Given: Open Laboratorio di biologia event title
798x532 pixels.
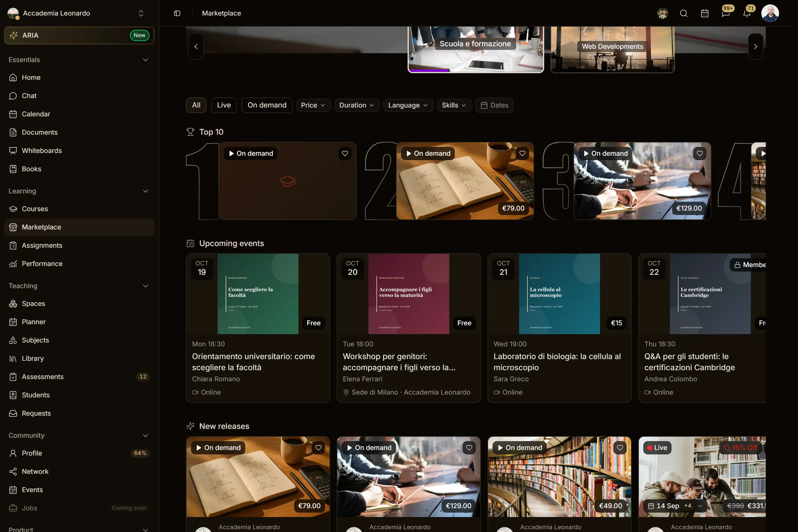Looking at the screenshot, I should click(x=557, y=362).
